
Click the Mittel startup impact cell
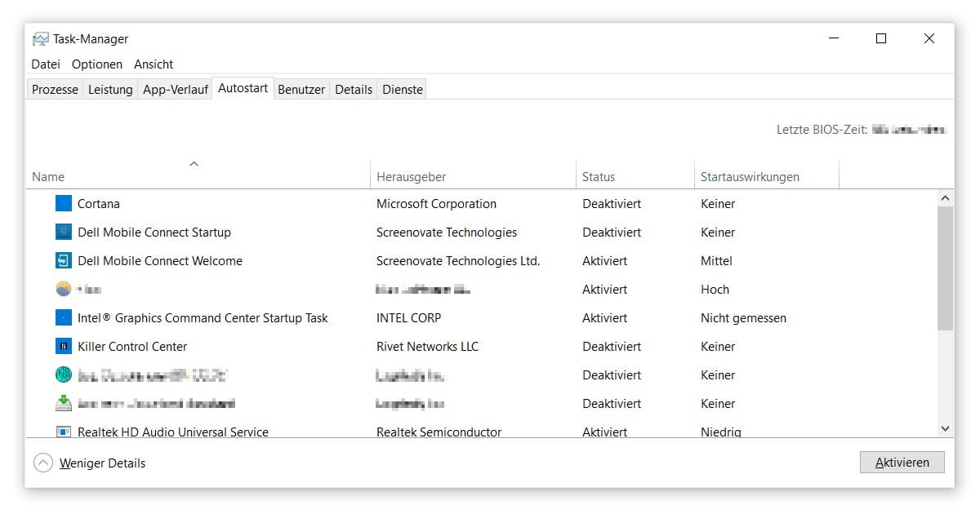(x=716, y=260)
